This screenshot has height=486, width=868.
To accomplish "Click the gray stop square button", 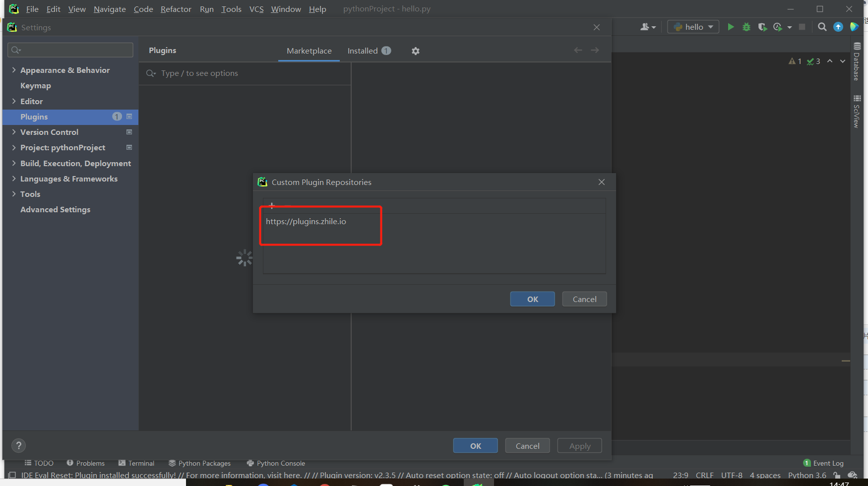I will (802, 27).
